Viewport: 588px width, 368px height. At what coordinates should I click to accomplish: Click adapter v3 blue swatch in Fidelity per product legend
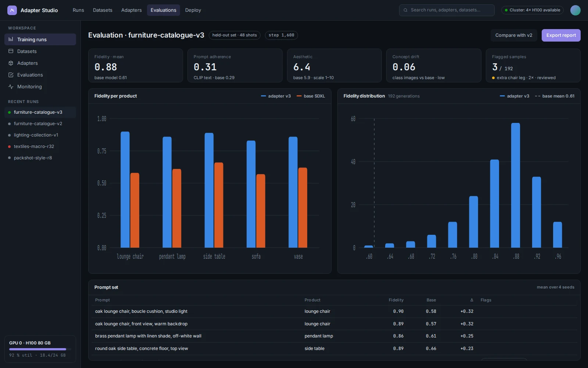263,96
